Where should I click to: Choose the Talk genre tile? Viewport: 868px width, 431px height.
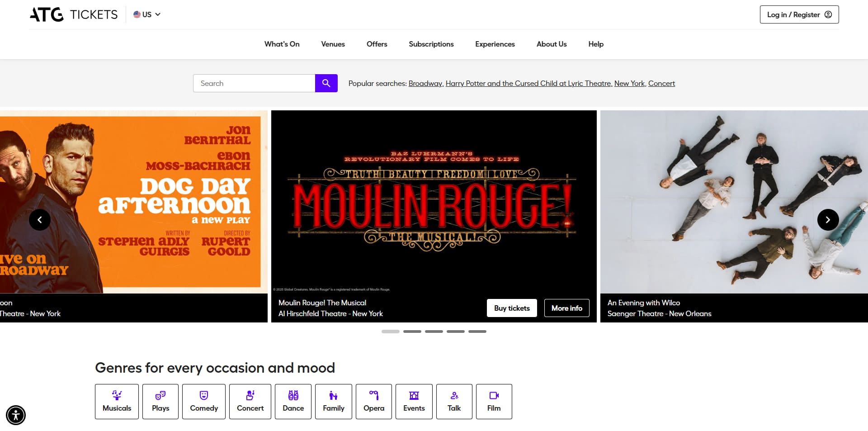[454, 402]
